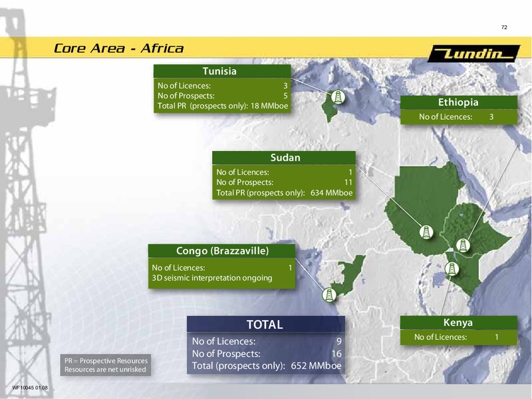
Task: Click Sudan's 634 MMboe total PR line
Action: pos(285,193)
